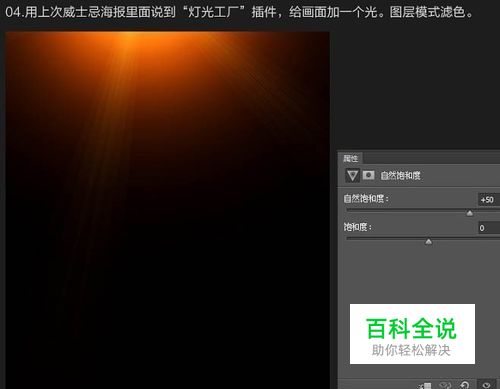
Task: Click the orange light-ray canvas image
Action: (167, 210)
